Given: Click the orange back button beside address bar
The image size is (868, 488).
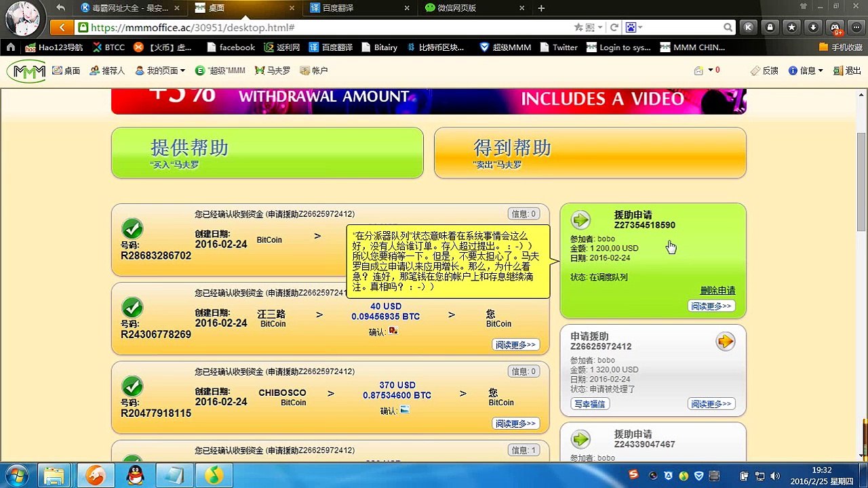Looking at the screenshot, I should (x=62, y=28).
